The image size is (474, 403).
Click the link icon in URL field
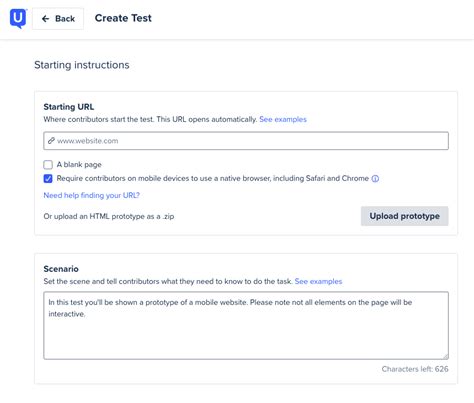click(x=51, y=141)
